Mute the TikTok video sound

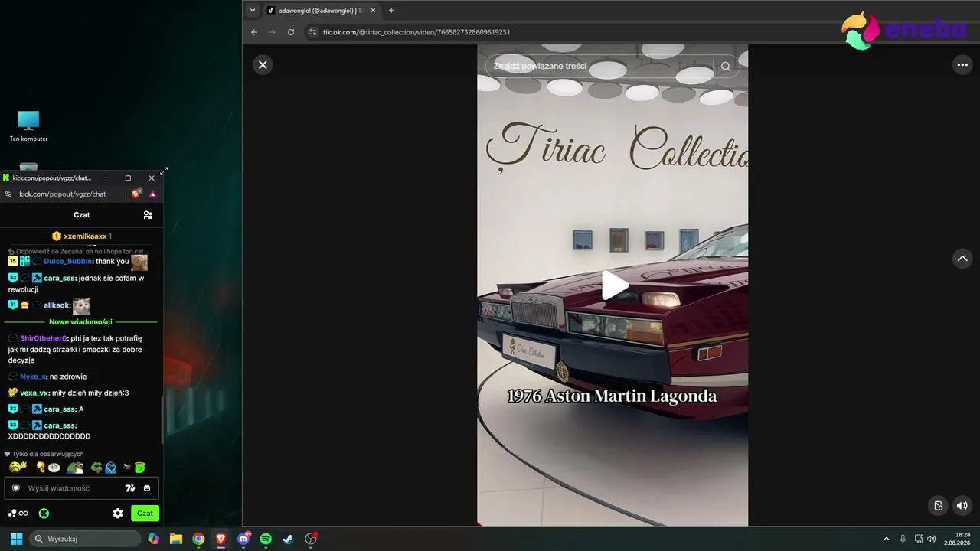962,505
